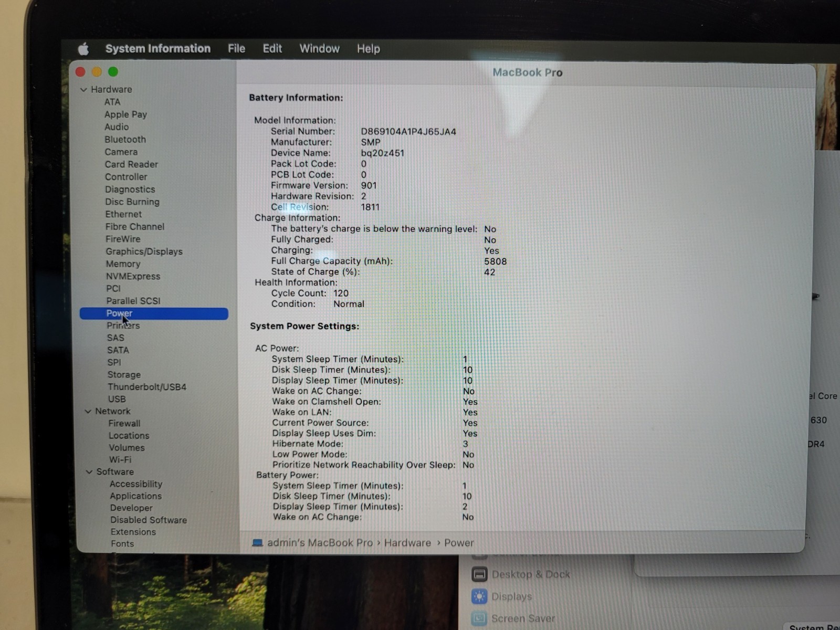Select Disc Burning in the sidebar
Image resolution: width=840 pixels, height=630 pixels.
pos(132,202)
